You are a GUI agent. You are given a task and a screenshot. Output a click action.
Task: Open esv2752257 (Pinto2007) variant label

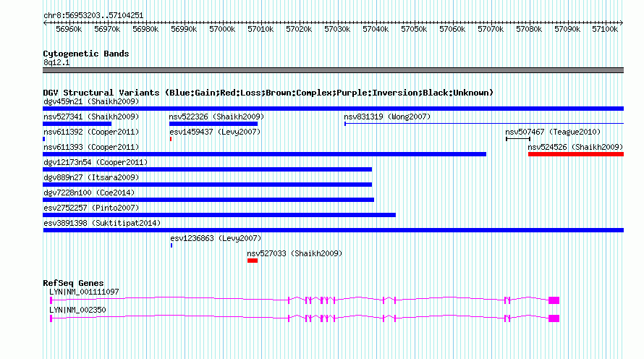pyautogui.click(x=91, y=208)
